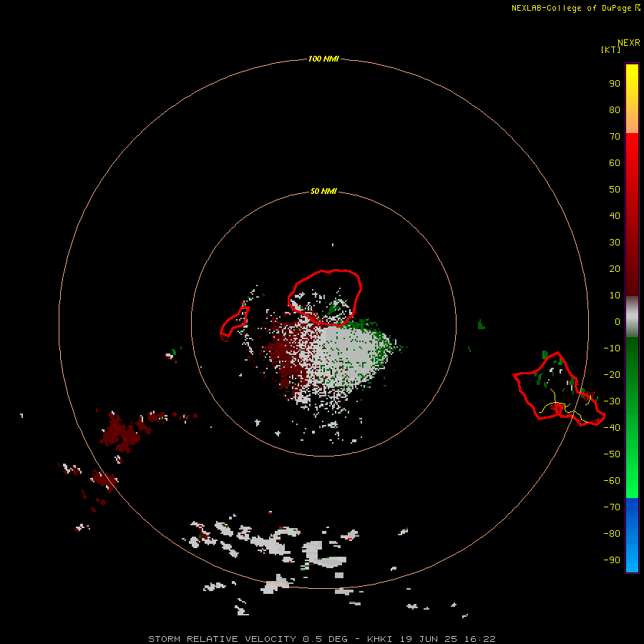Click the gray zero-velocity band of the color bar
Screen dimensions: 644x644
(632, 317)
